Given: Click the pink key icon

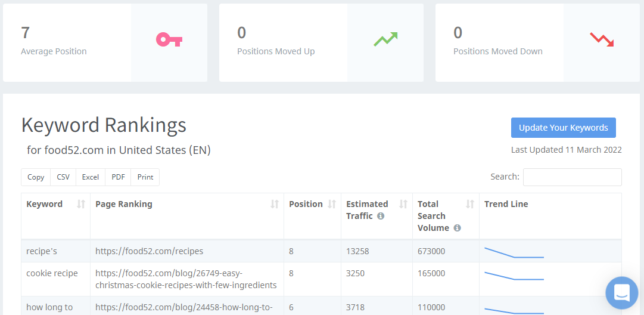Looking at the screenshot, I should tap(169, 40).
